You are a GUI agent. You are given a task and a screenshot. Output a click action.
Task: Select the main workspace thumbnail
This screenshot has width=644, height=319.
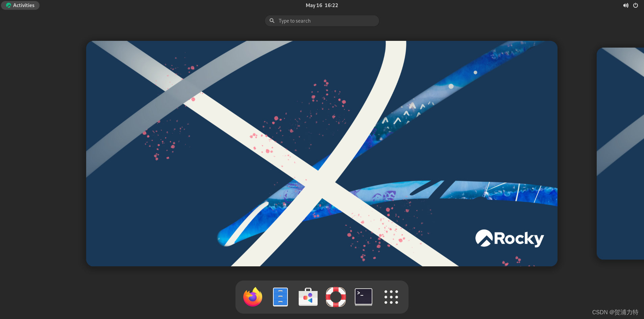pos(322,154)
